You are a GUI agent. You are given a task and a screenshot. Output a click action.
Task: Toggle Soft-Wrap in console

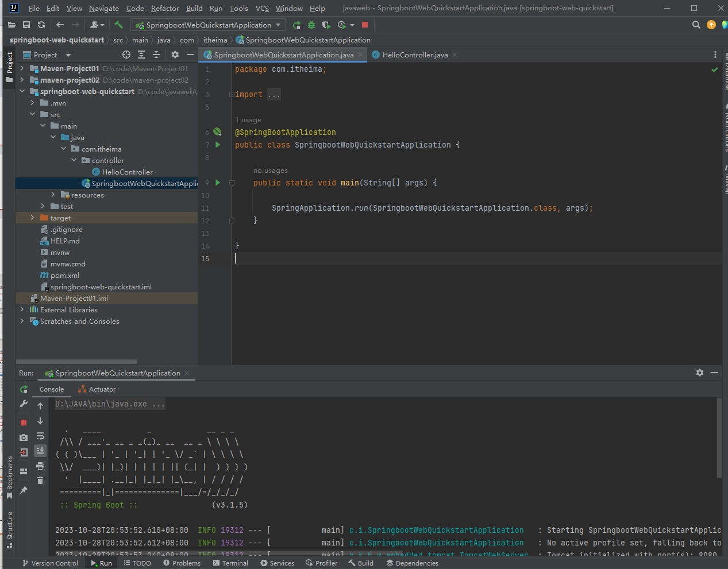tap(40, 436)
